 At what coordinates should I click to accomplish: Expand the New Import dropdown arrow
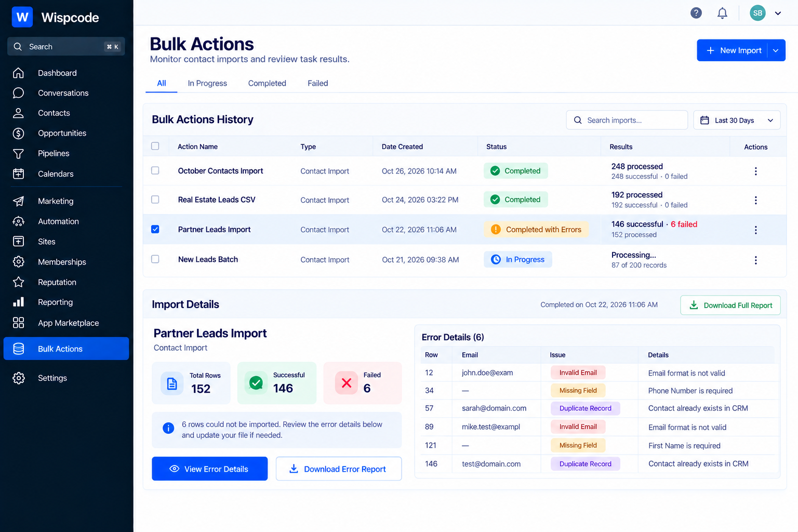(776, 50)
